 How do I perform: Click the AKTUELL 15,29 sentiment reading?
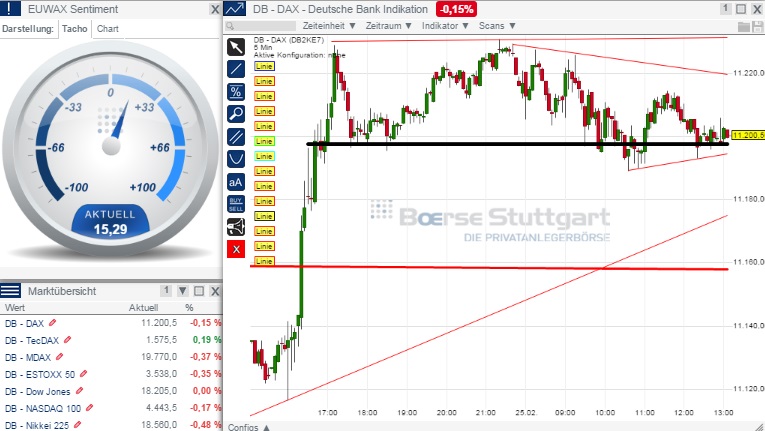pyautogui.click(x=110, y=223)
